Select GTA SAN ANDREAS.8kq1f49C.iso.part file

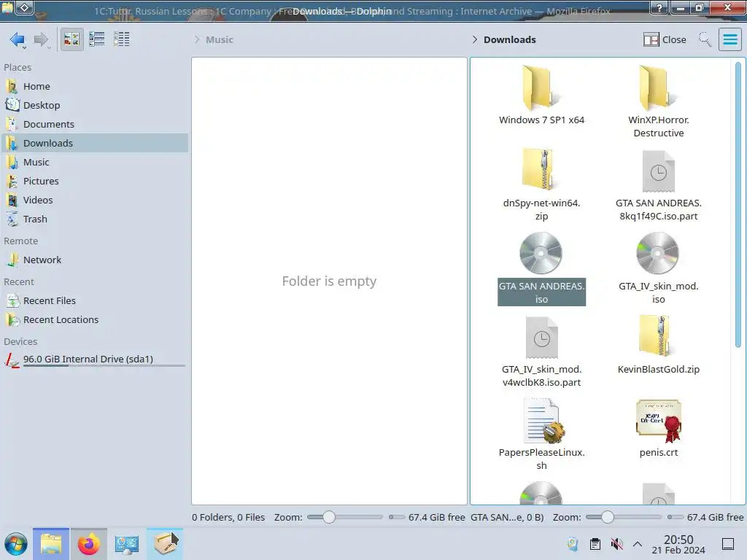pos(659,184)
